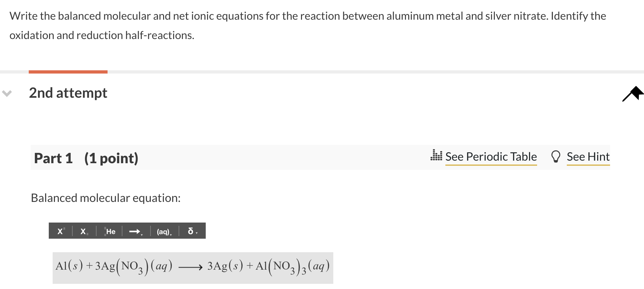
Task: Collapse the 2nd attempt section chevron
Action: pos(7,94)
